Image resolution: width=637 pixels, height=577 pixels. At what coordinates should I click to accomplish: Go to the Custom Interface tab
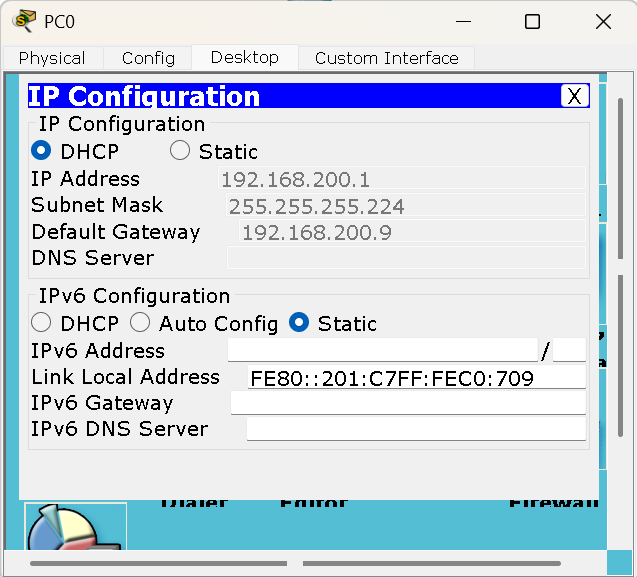(x=386, y=58)
